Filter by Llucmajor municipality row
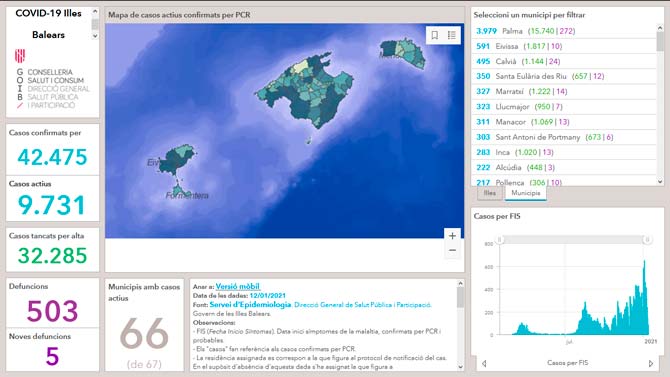This screenshot has height=377, width=670. [564, 106]
